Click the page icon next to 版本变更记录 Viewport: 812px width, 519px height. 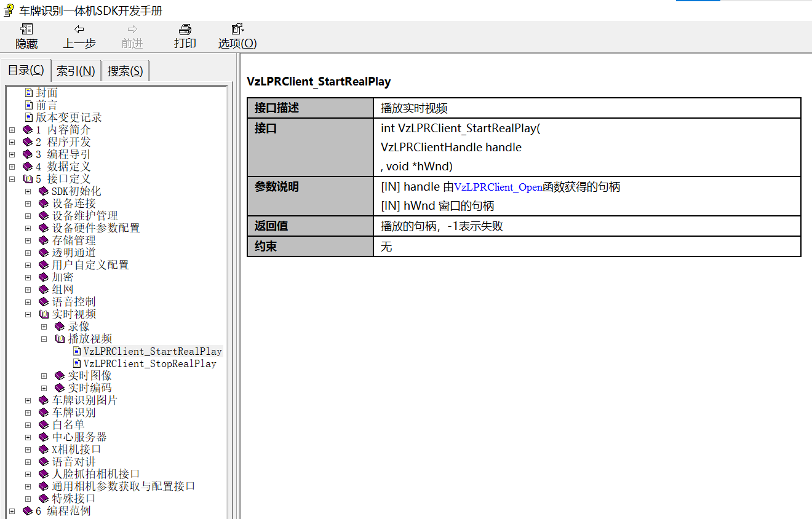(x=29, y=117)
